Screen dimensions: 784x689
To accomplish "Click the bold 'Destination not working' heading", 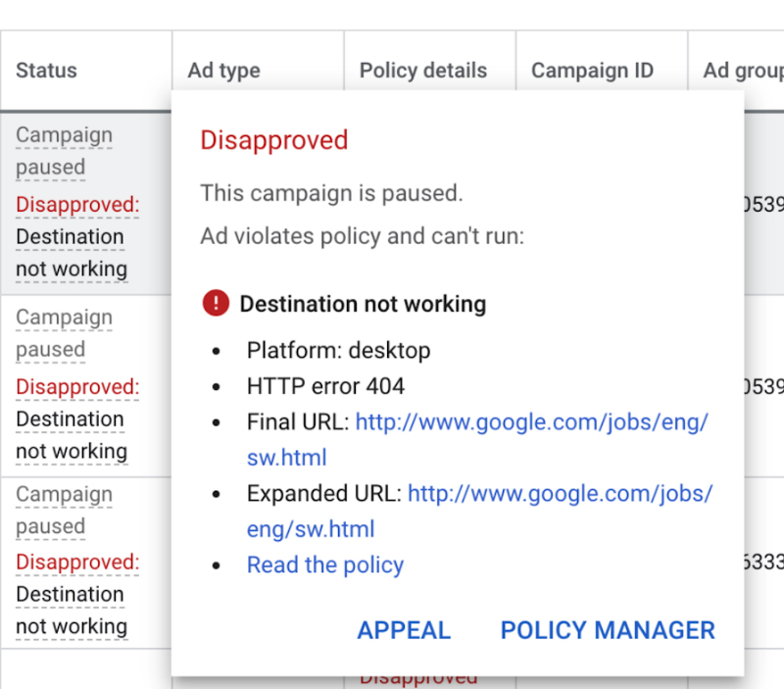I will pos(363,304).
